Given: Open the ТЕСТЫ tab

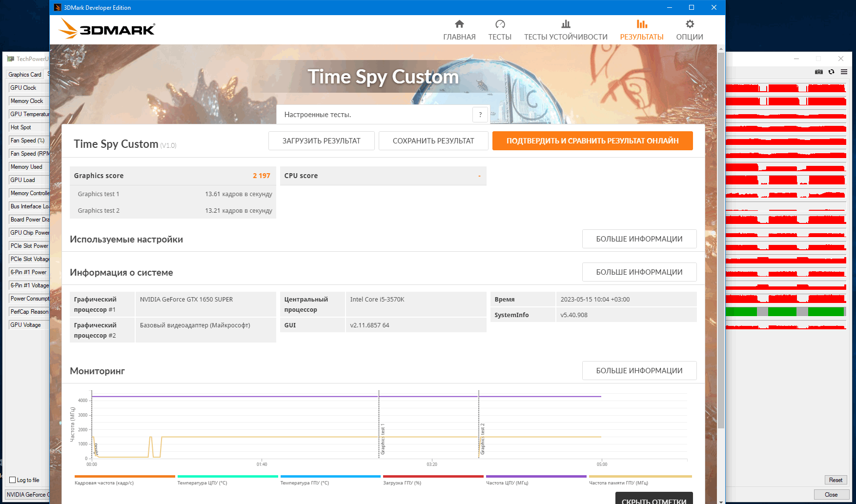Looking at the screenshot, I should pos(500,30).
